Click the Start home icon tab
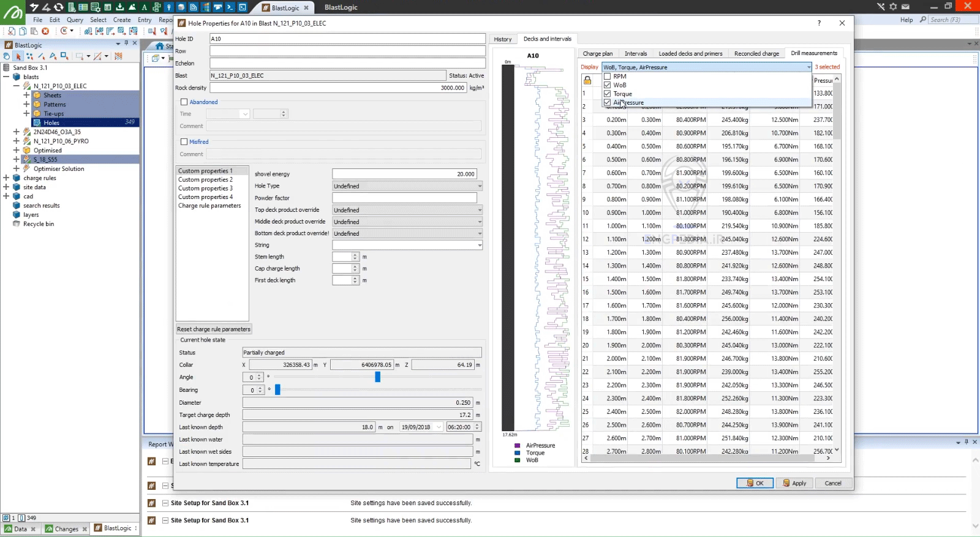Image resolution: width=980 pixels, height=537 pixels. pyautogui.click(x=160, y=46)
